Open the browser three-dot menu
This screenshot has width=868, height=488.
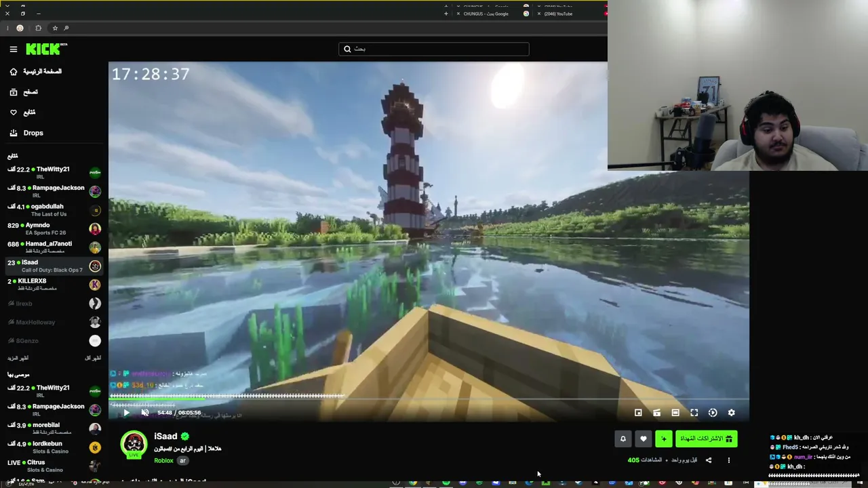click(x=7, y=28)
